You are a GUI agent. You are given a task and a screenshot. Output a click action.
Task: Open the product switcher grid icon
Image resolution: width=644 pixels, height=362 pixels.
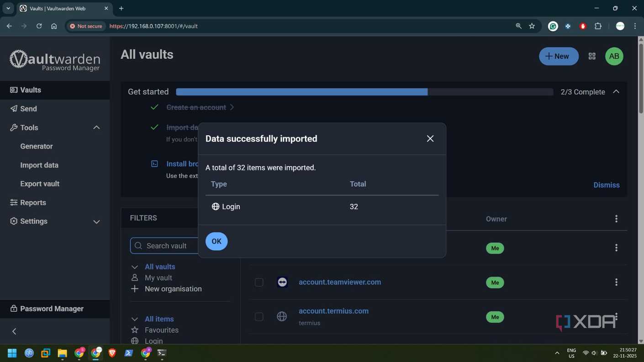[x=592, y=56]
